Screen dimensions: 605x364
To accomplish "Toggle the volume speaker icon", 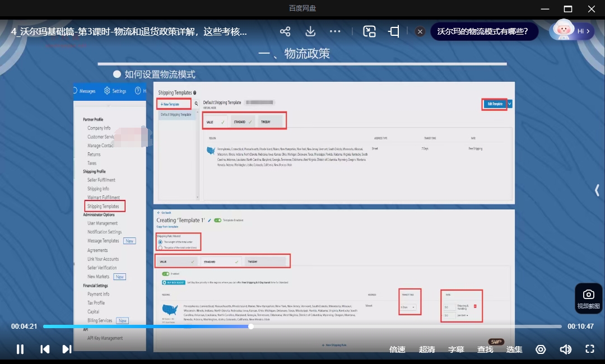I will pyautogui.click(x=565, y=349).
